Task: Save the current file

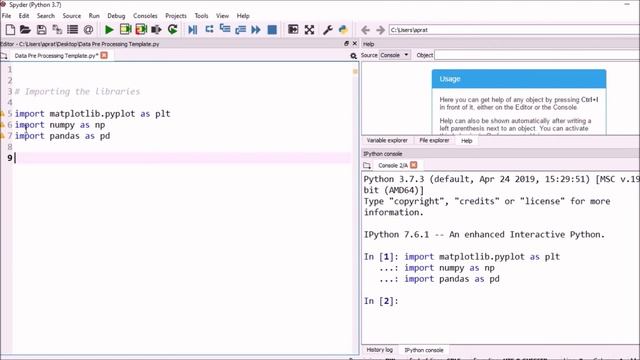Action: [41, 29]
